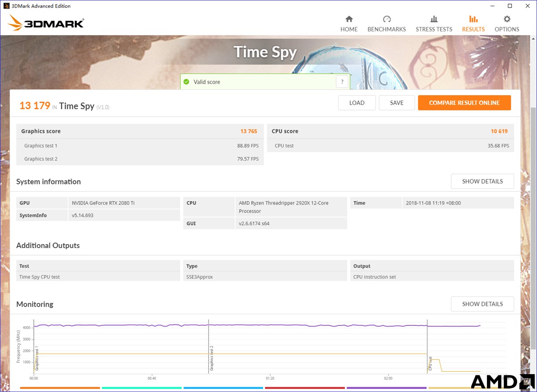Click the Home house icon
The height and width of the screenshot is (392, 537).
[349, 19]
